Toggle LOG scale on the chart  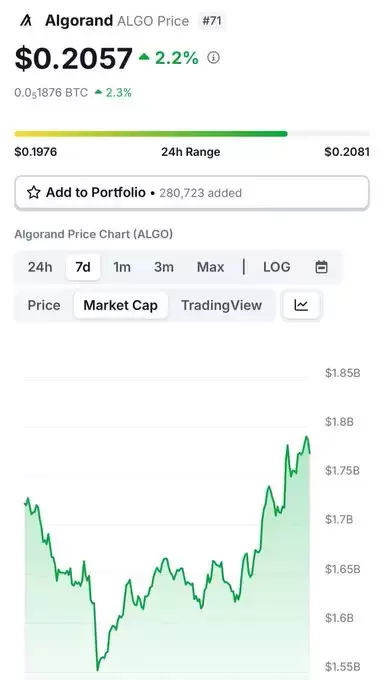[x=276, y=267]
